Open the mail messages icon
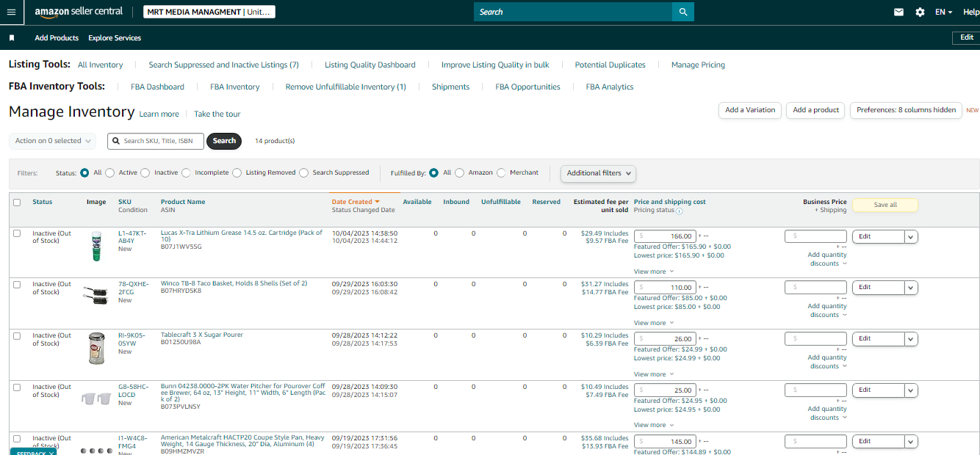 tap(898, 12)
